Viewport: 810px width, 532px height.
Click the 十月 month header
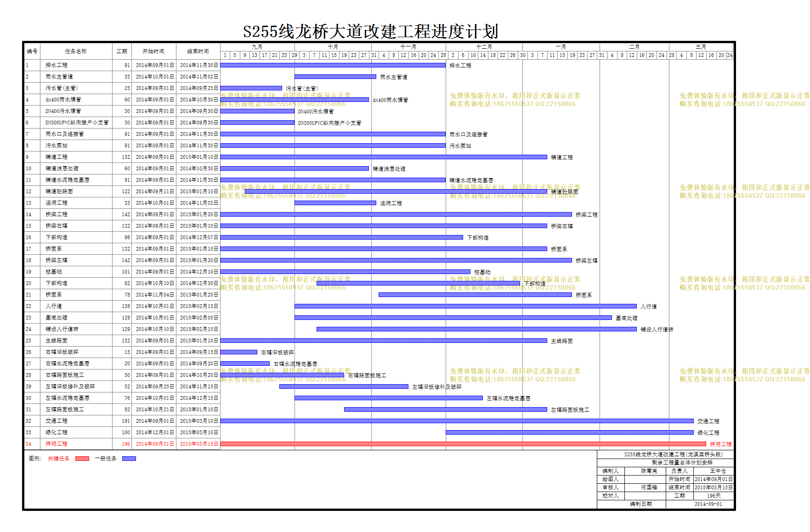tap(333, 47)
